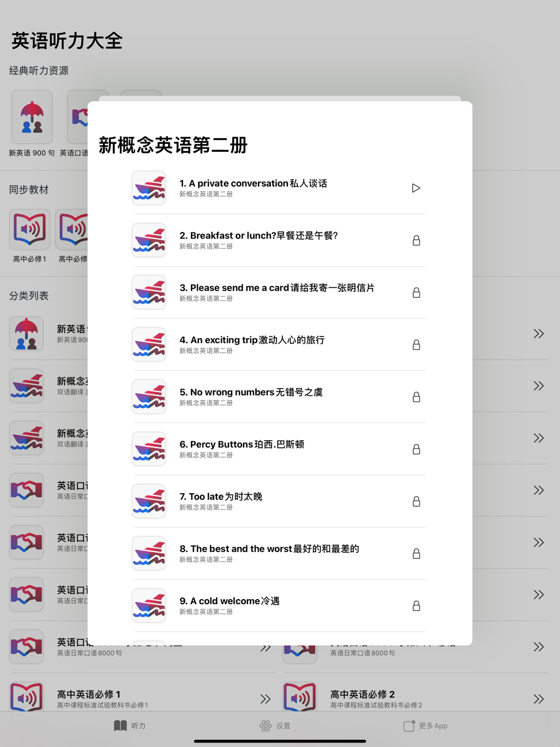
Task: Open '9. A cold welcome冷遇' lesson
Action: click(230, 601)
